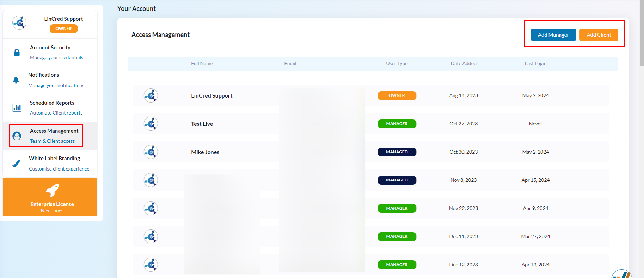Click the Team & Client access link

[x=53, y=141]
